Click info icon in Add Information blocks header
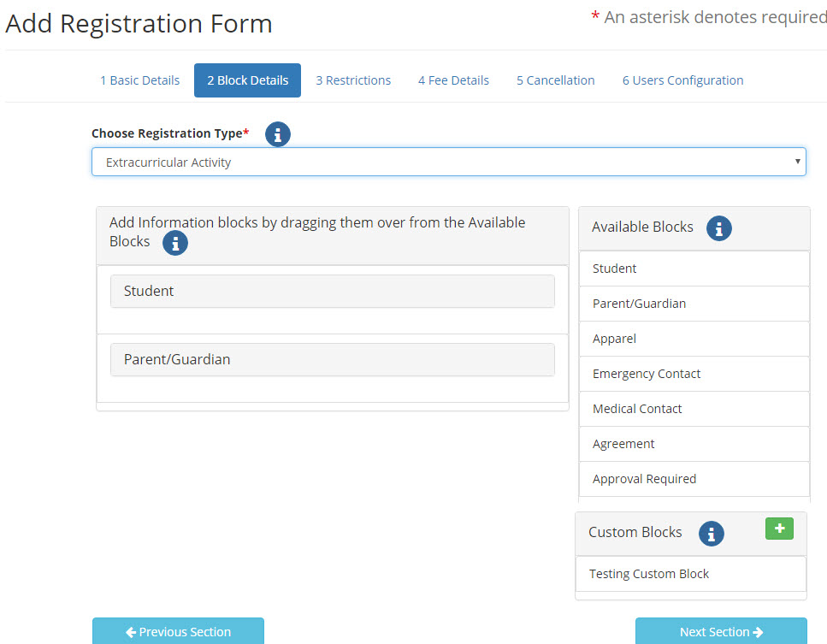The width and height of the screenshot is (827, 644). (x=175, y=243)
